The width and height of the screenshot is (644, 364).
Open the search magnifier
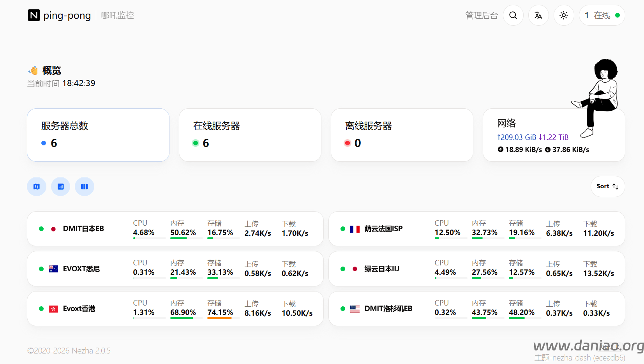coord(513,15)
